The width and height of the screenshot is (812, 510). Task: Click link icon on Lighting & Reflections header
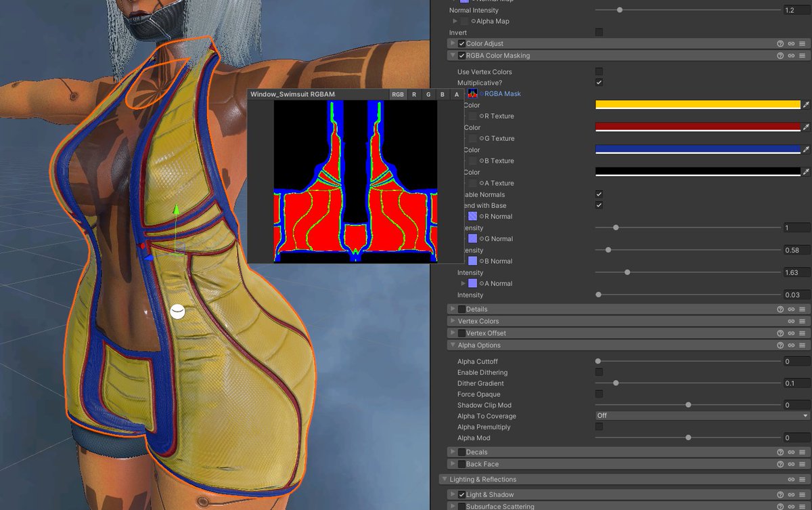pos(791,480)
